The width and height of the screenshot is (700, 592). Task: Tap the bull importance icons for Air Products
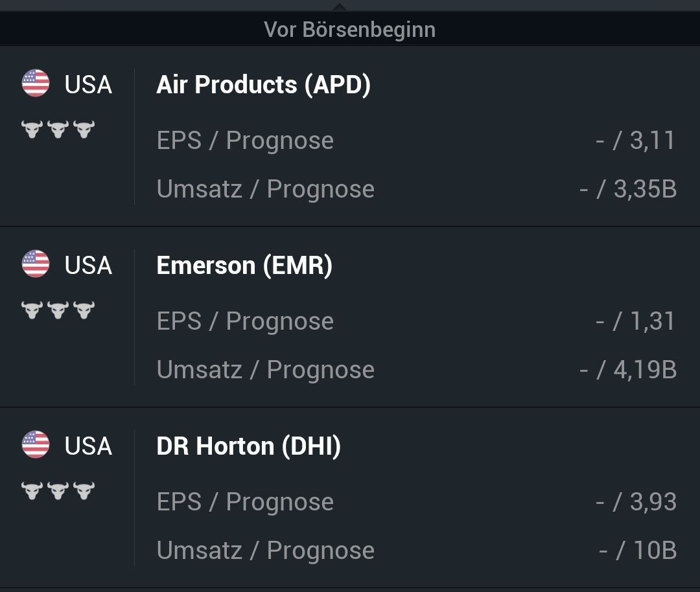[58, 129]
